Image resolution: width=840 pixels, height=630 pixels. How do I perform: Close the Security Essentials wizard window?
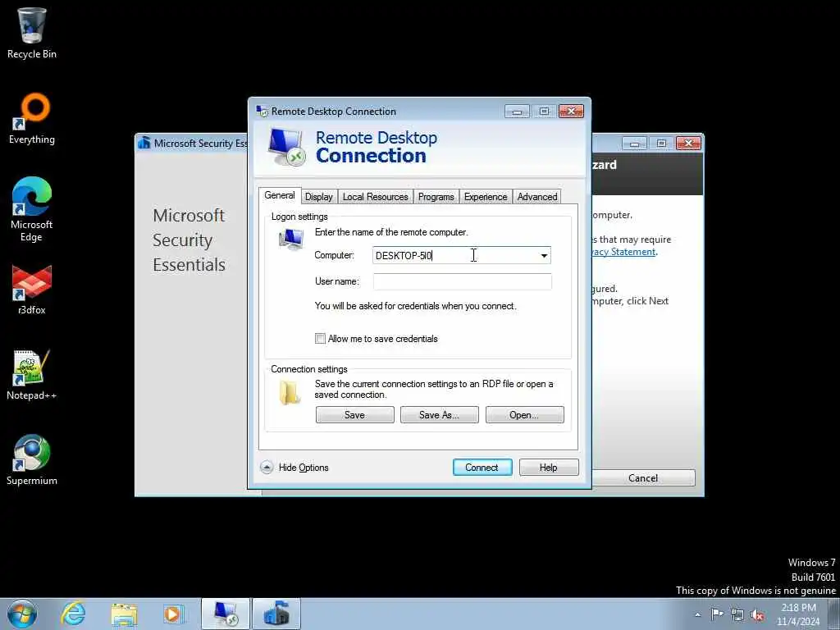[688, 143]
